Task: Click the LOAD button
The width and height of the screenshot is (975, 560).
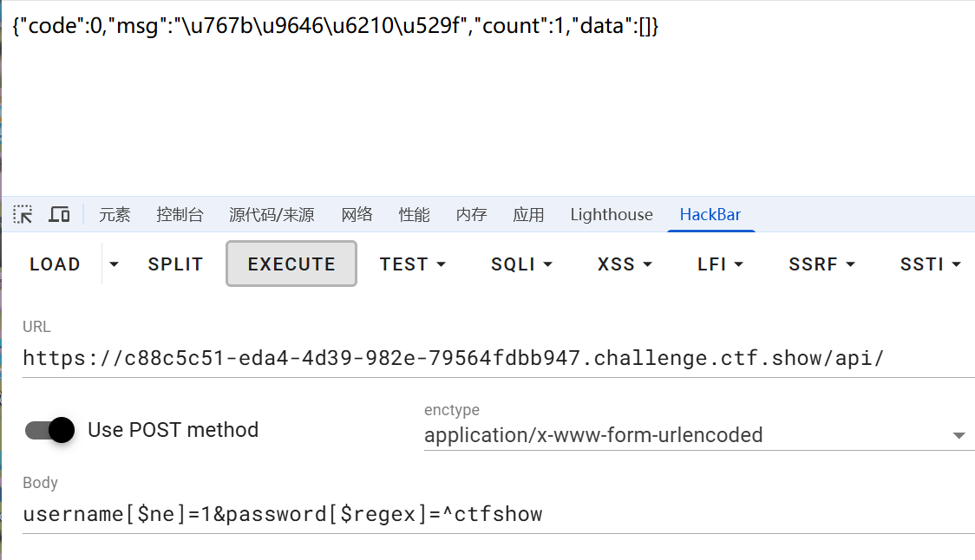Action: [x=55, y=264]
